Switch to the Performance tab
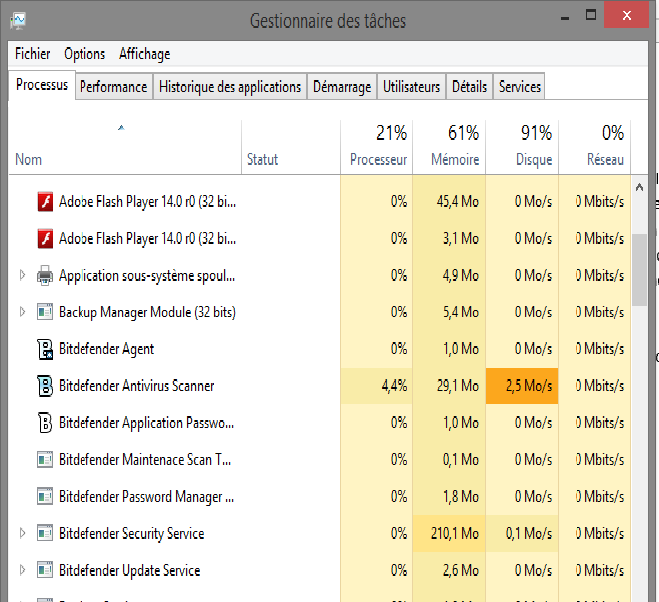Viewport: 659px width, 602px height. coord(113,87)
